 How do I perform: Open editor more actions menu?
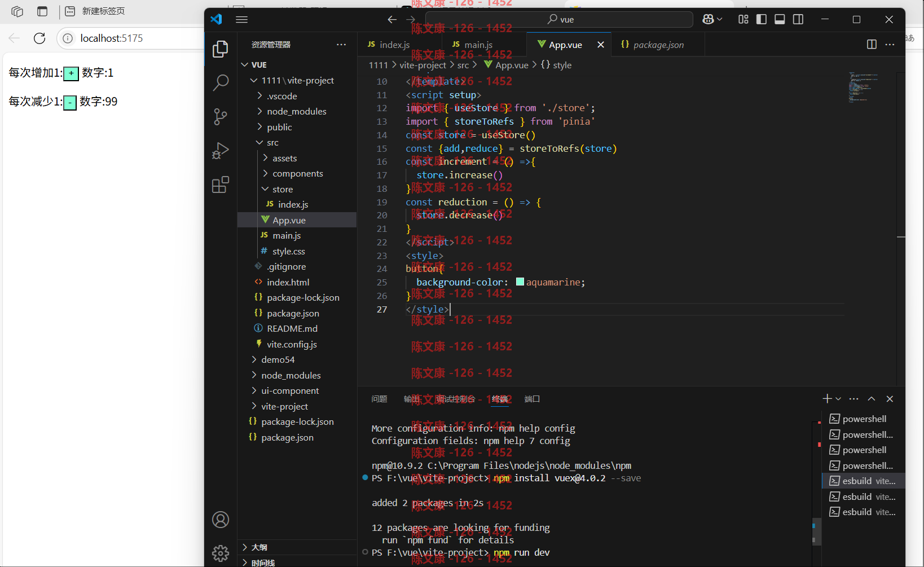pyautogui.click(x=890, y=45)
